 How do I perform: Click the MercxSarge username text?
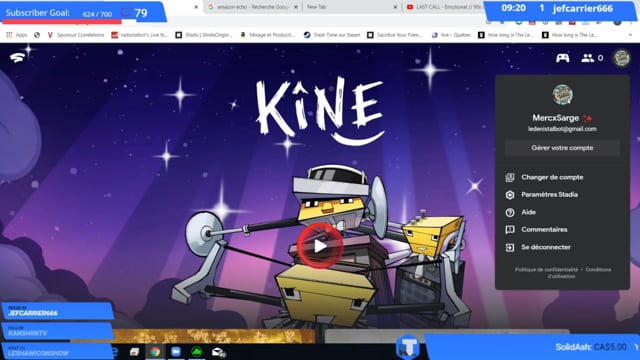[x=556, y=118]
